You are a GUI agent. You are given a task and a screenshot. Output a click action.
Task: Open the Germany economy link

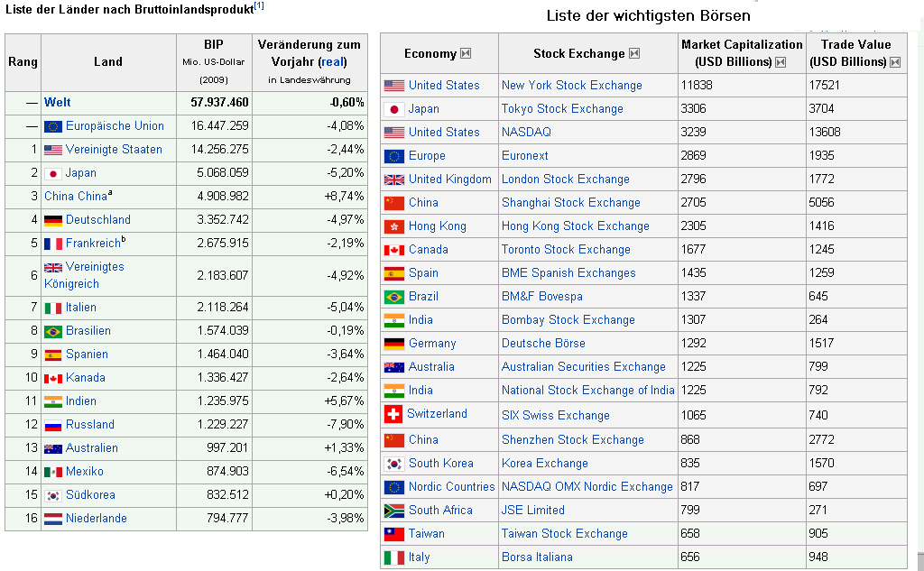[432, 344]
